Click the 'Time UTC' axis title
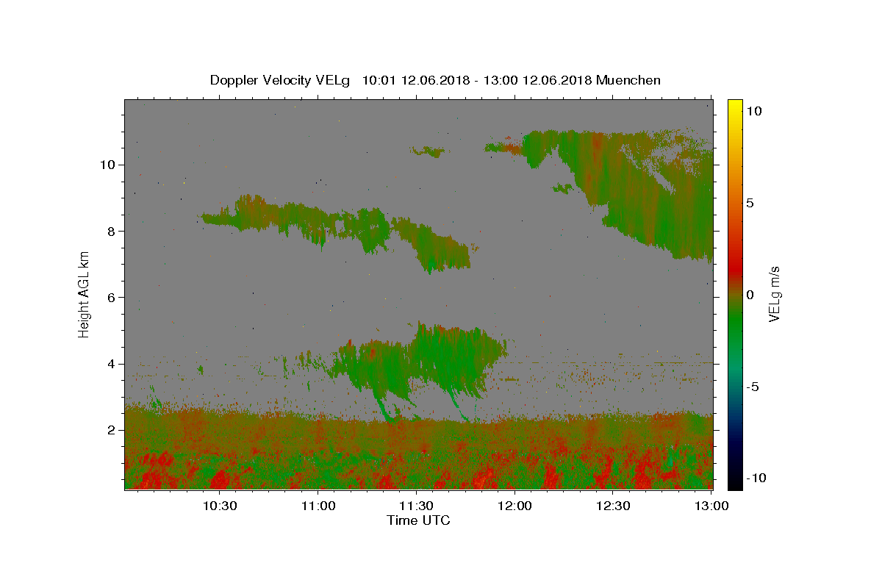 click(418, 520)
